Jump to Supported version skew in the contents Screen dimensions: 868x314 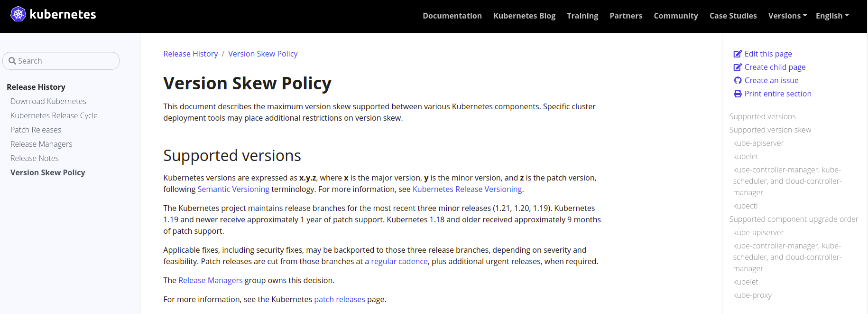tap(770, 130)
